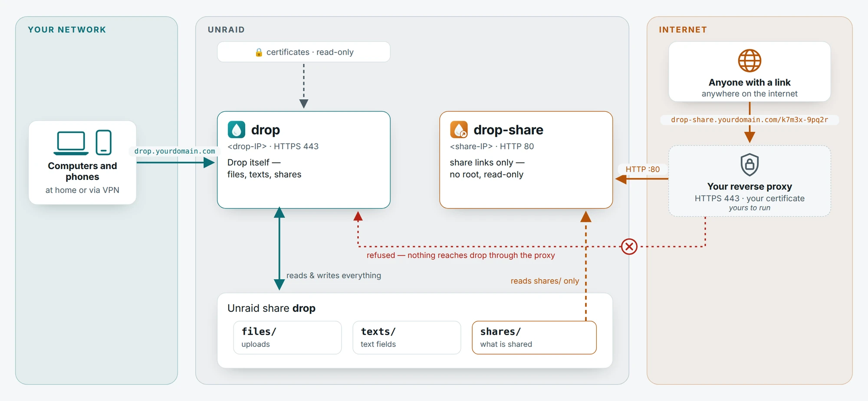Click the red X refused marker
Viewport: 868px width, 401px height.
point(629,247)
